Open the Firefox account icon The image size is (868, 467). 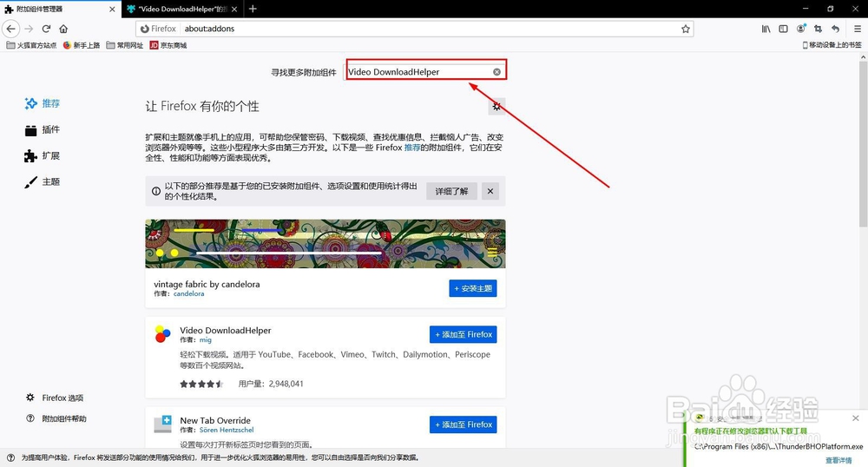(801, 29)
